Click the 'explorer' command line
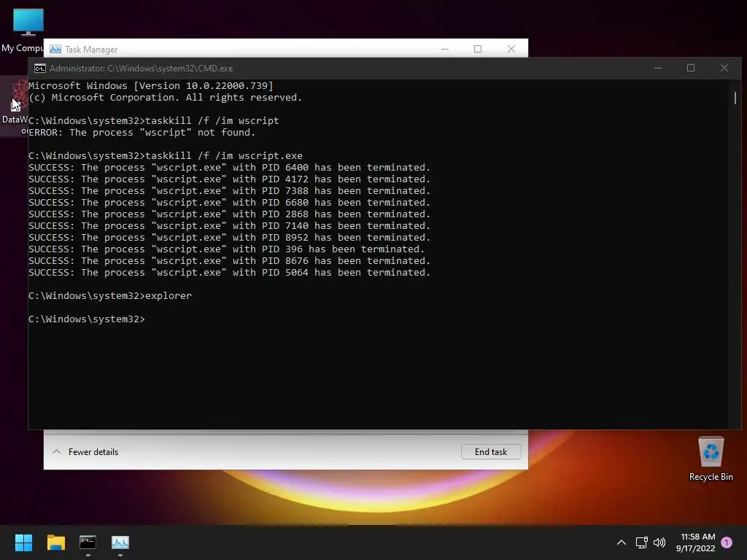Image resolution: width=747 pixels, height=560 pixels. (110, 296)
